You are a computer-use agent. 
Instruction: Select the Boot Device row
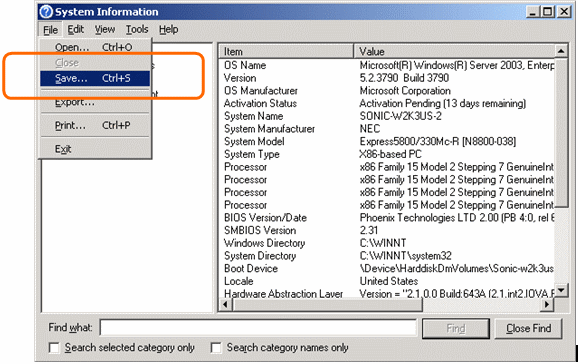[387, 268]
